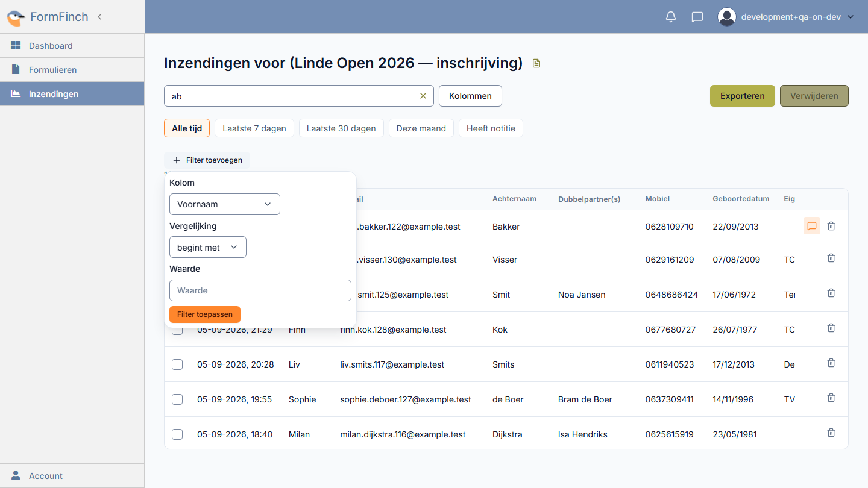This screenshot has width=868, height=488.
Task: Select the Liv Smits row checkbox
Action: pos(177,364)
